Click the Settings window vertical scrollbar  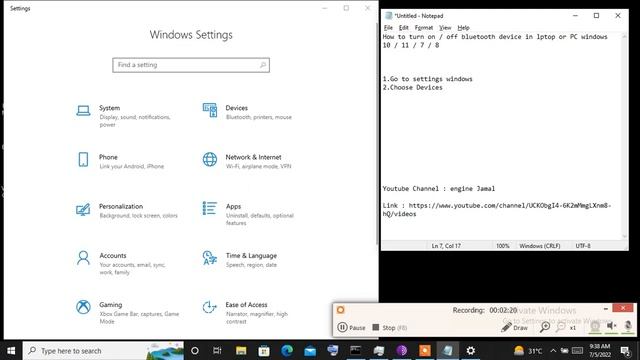pyautogui.click(x=376, y=133)
